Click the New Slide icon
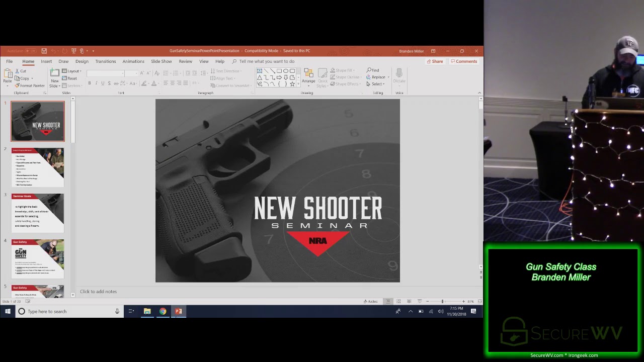This screenshot has height=362, width=644. pos(54,73)
